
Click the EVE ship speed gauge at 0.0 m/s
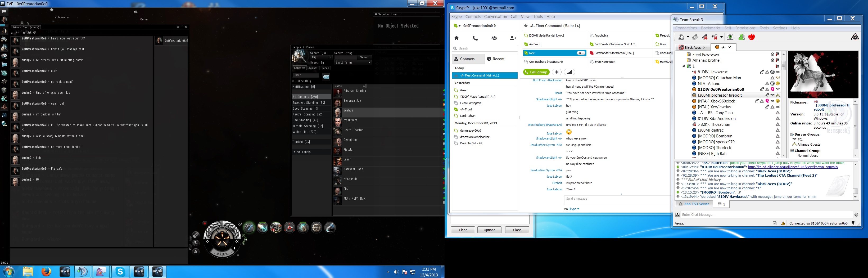click(222, 253)
